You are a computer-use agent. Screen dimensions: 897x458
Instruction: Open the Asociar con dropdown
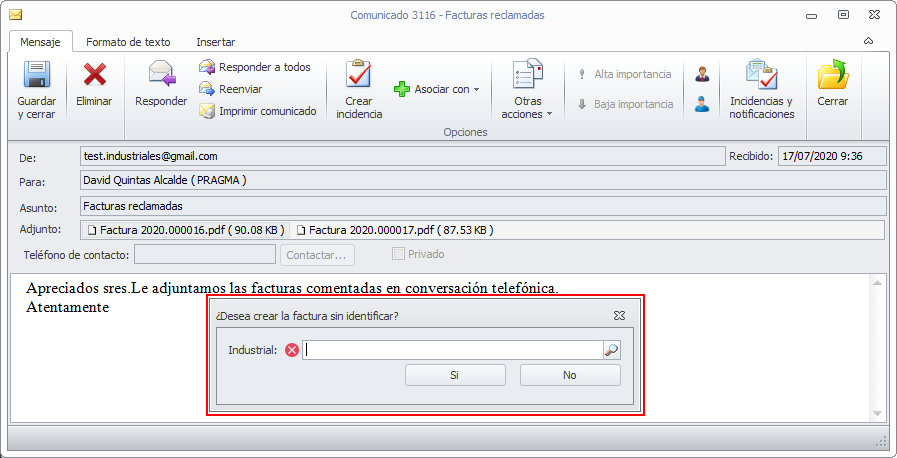pos(436,89)
